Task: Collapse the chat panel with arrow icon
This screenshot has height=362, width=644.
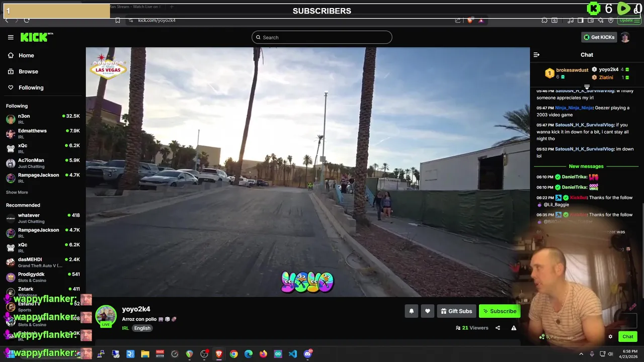Action: point(536,55)
